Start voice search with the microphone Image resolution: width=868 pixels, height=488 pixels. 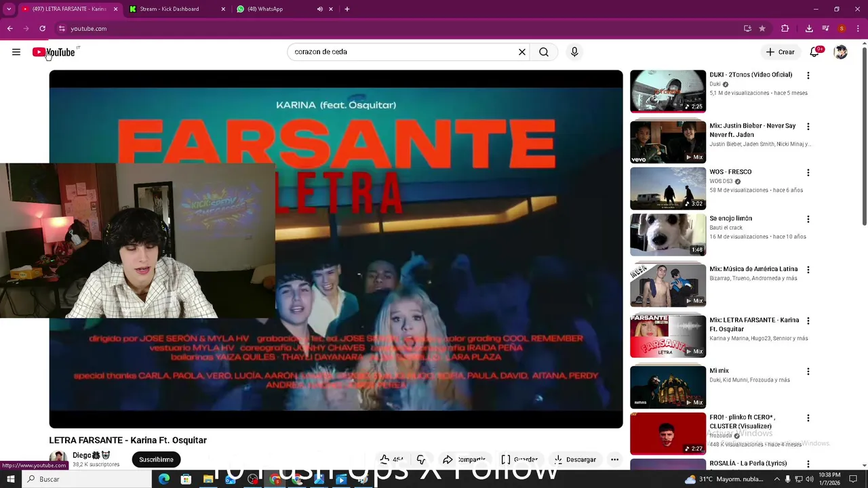click(574, 52)
